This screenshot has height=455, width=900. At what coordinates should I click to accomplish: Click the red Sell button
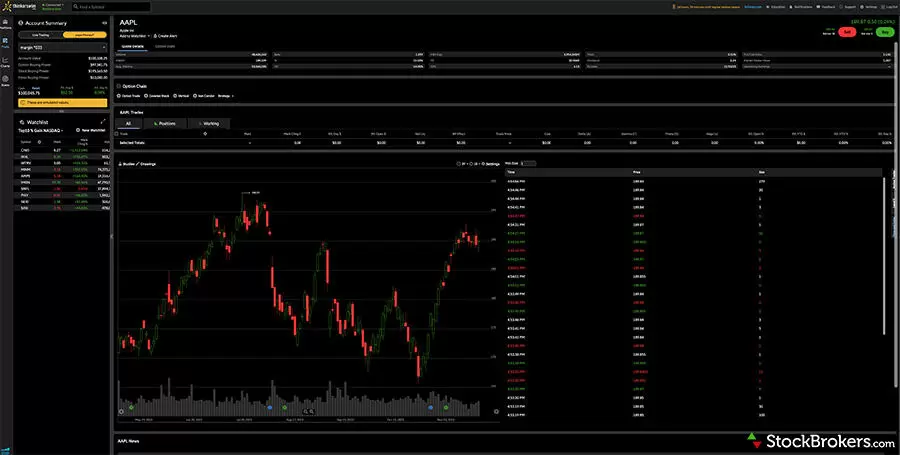(x=848, y=32)
